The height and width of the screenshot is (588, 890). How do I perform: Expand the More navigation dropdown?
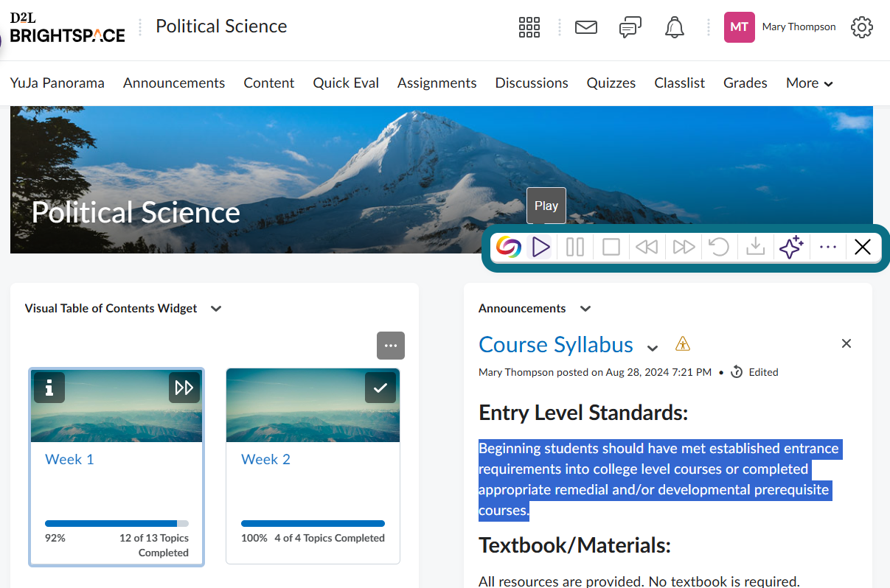point(810,83)
